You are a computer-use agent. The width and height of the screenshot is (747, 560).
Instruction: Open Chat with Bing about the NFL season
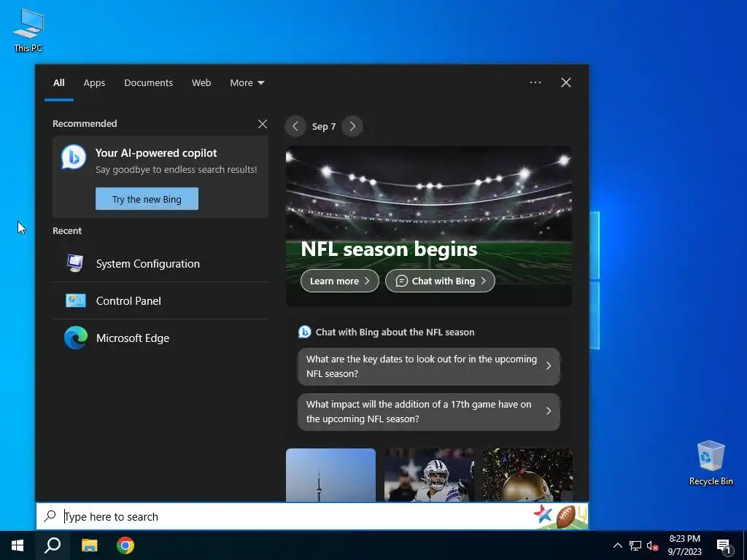point(387,332)
